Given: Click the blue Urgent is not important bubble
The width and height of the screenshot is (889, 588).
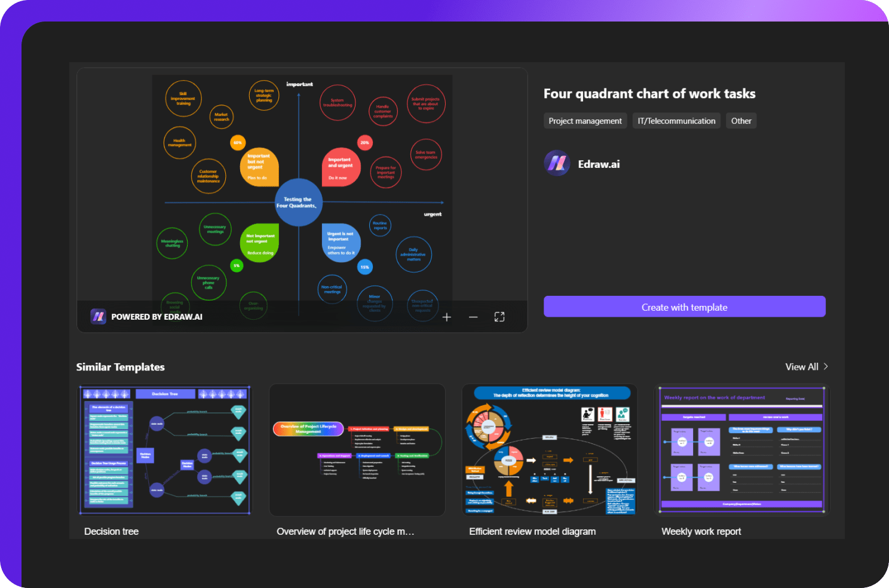Looking at the screenshot, I should [x=341, y=243].
